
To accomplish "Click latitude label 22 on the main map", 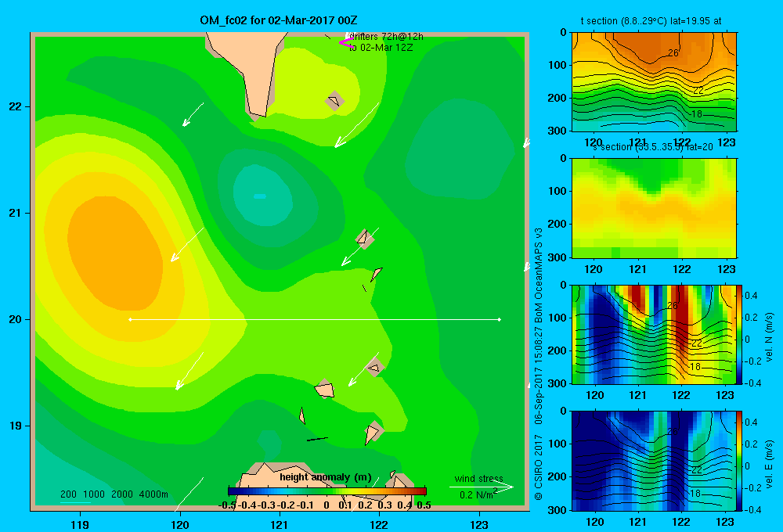I will coord(15,106).
